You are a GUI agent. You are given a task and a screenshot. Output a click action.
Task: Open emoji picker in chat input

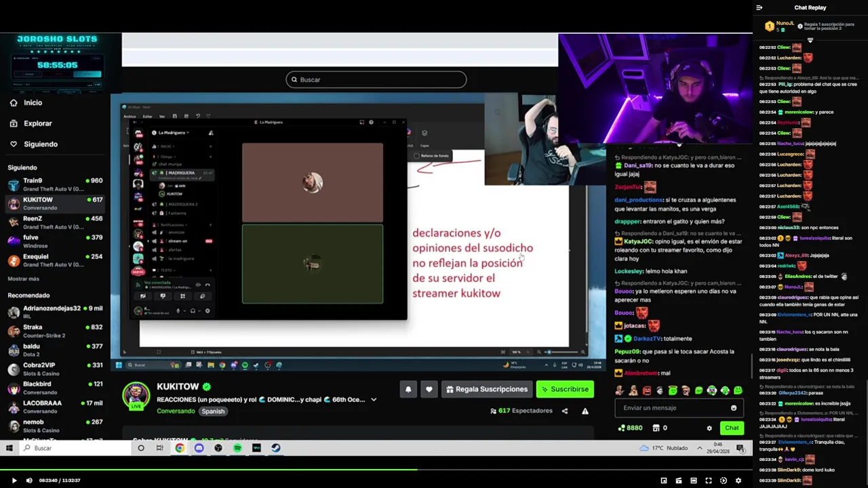coord(734,408)
